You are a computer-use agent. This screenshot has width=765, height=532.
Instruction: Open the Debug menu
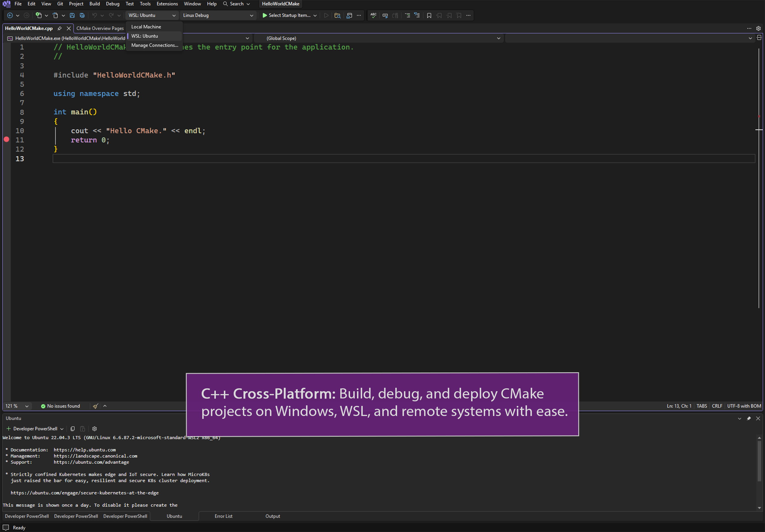pyautogui.click(x=113, y=4)
